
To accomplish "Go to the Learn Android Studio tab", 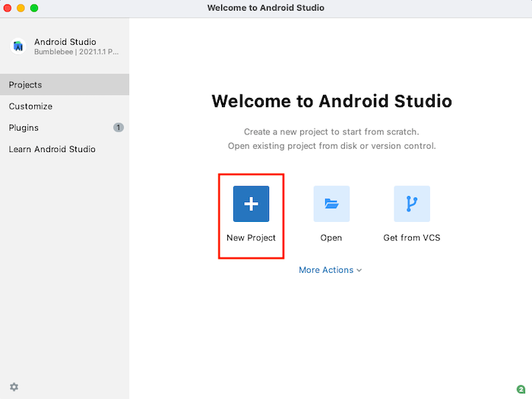I will coord(65,149).
